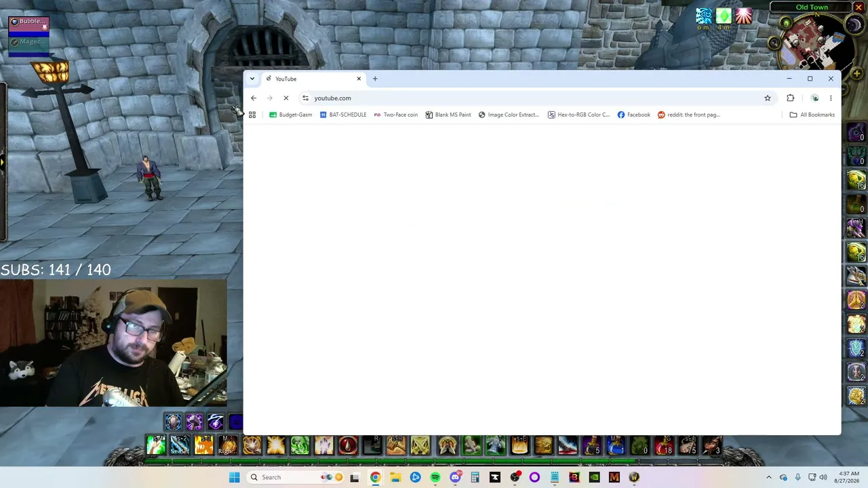
Task: Use the action bar item showing count 75
Action: click(x=688, y=445)
